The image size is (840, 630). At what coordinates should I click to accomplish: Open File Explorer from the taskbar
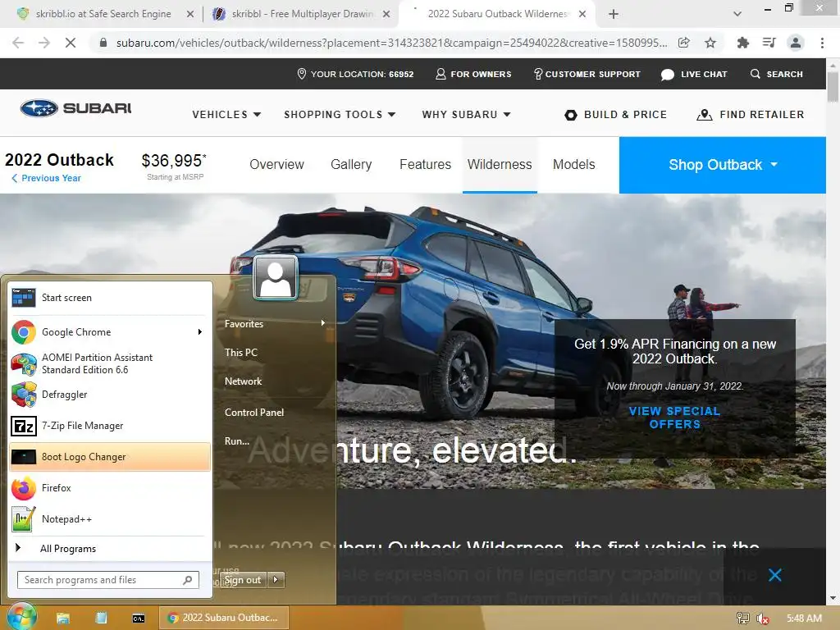click(63, 619)
